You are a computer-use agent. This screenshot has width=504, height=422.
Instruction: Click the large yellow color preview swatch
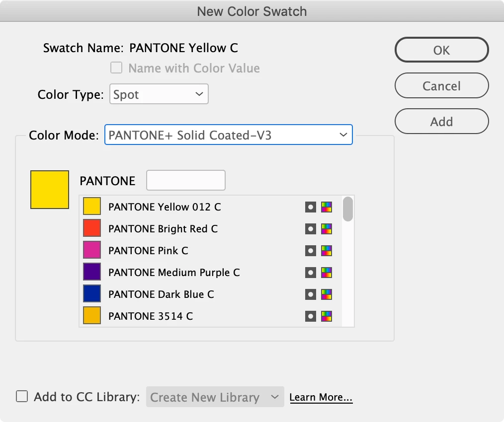click(50, 190)
